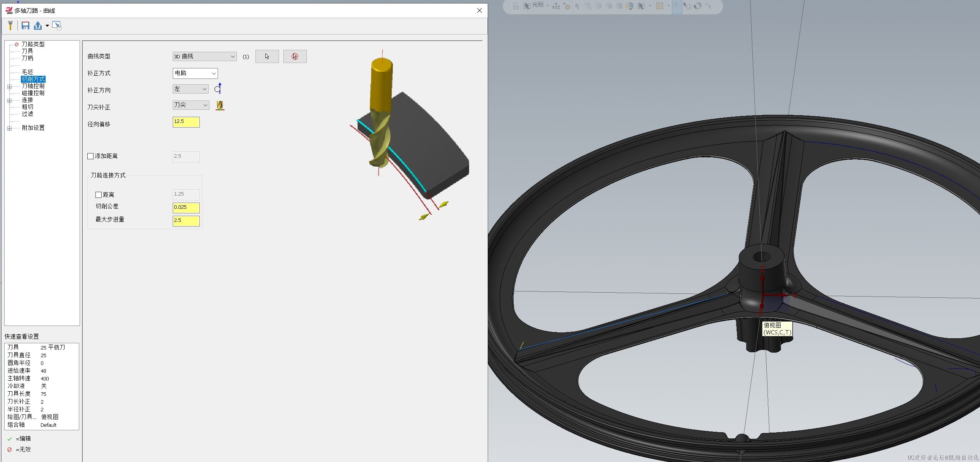This screenshot has width=980, height=462.
Task: Open the 曲线类型 3D 曲线 dropdown
Action: click(x=204, y=56)
